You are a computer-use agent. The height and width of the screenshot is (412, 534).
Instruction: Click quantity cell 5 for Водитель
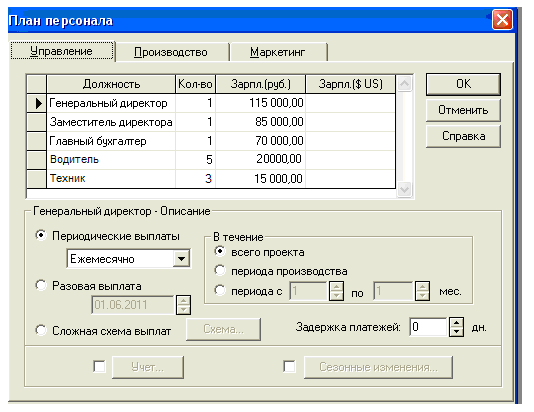(x=195, y=159)
